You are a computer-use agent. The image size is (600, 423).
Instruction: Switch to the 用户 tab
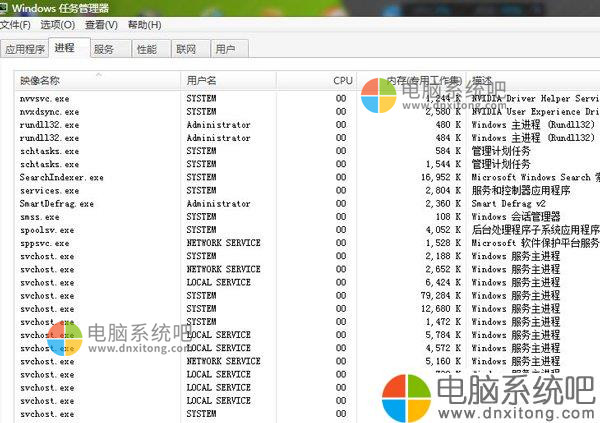tap(230, 49)
